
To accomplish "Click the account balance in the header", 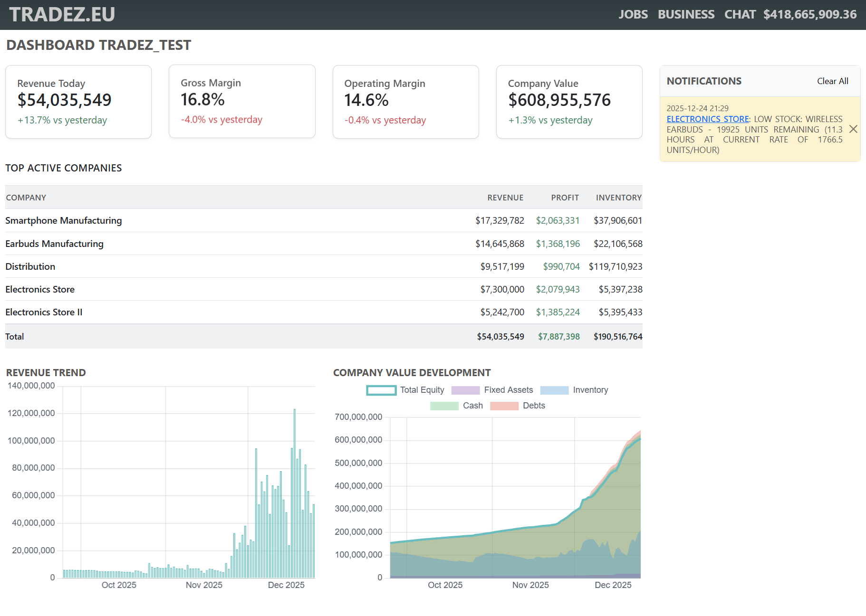I will click(809, 14).
